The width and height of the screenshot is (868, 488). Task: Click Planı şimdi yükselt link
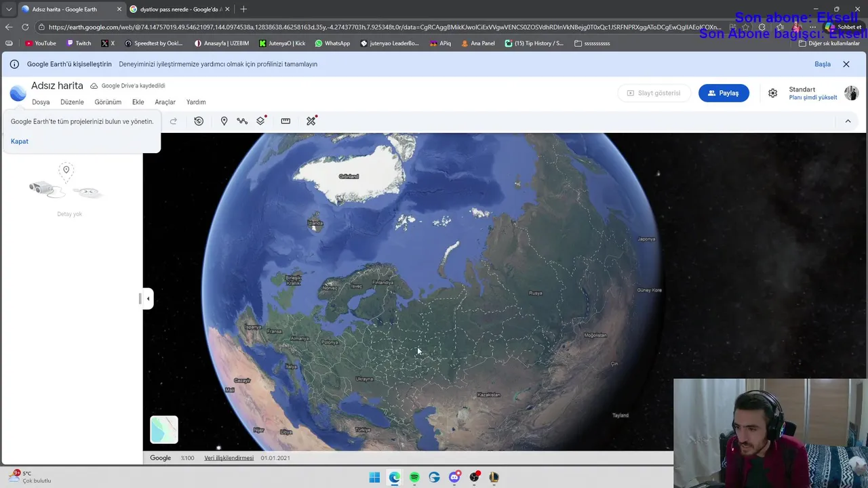pos(813,98)
